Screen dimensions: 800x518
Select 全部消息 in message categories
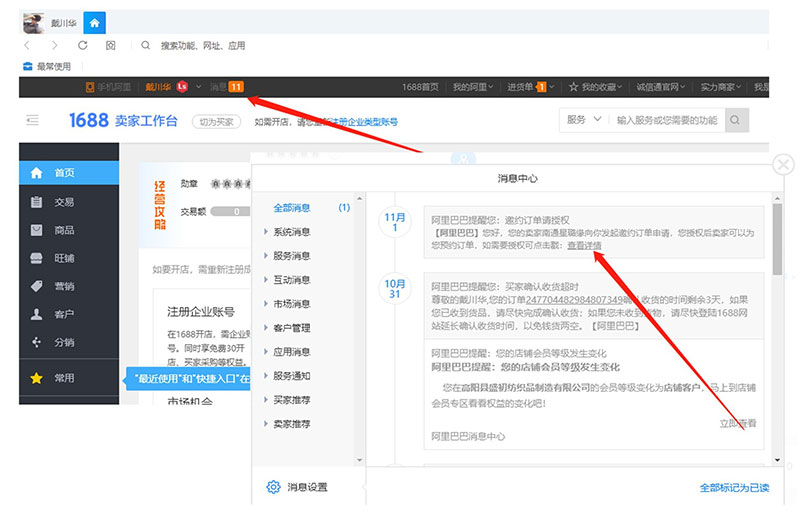(x=292, y=208)
